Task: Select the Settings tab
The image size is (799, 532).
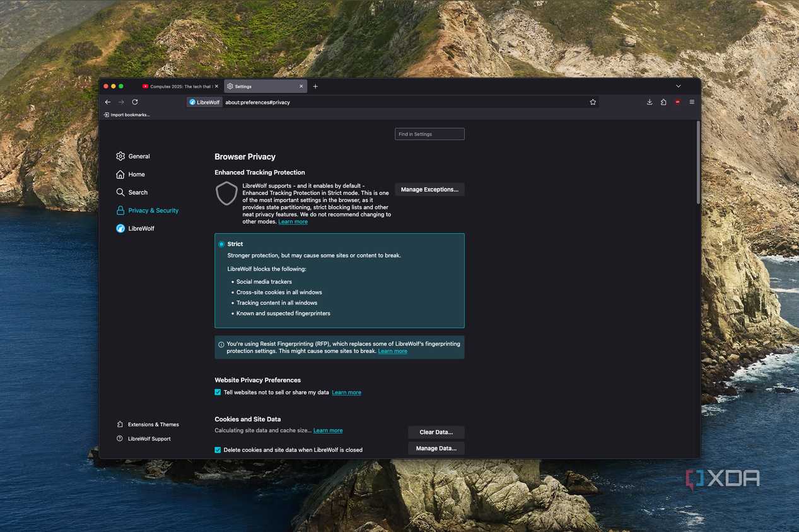Action: (x=265, y=86)
